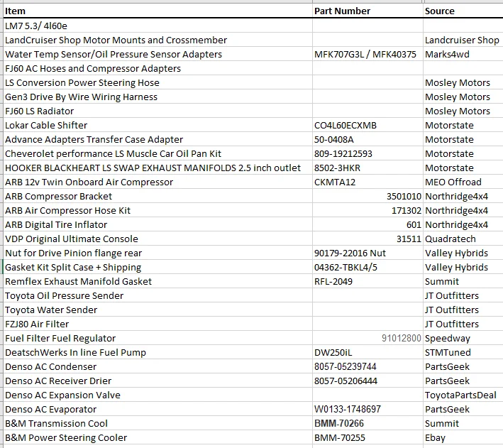The width and height of the screenshot is (503, 448).
Task: Click part number 'CO4L60ECXMB'
Action: (367, 125)
